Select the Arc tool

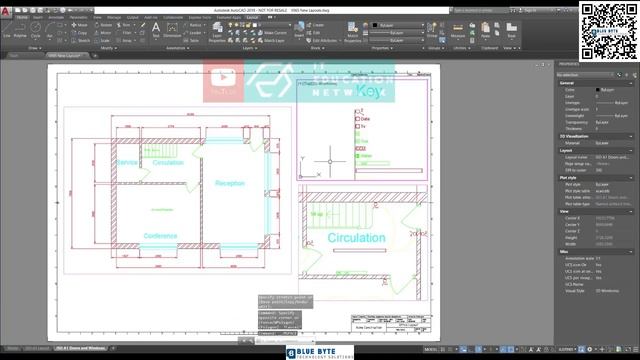coord(49,30)
